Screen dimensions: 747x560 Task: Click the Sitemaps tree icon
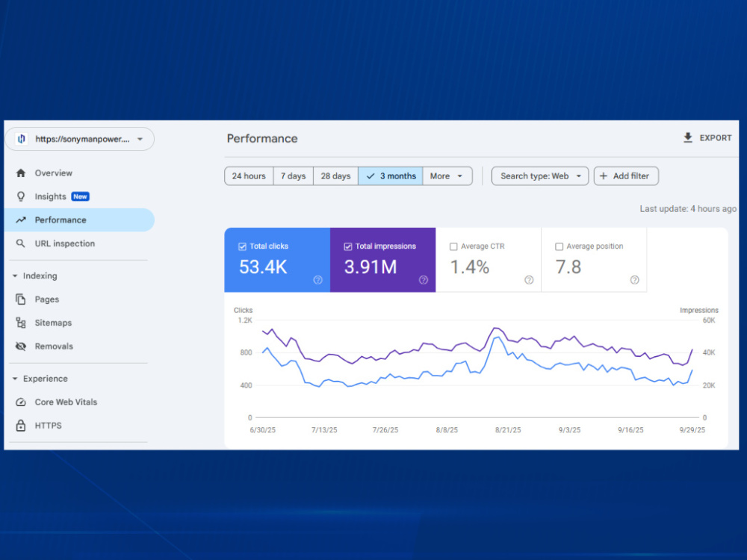[20, 323]
